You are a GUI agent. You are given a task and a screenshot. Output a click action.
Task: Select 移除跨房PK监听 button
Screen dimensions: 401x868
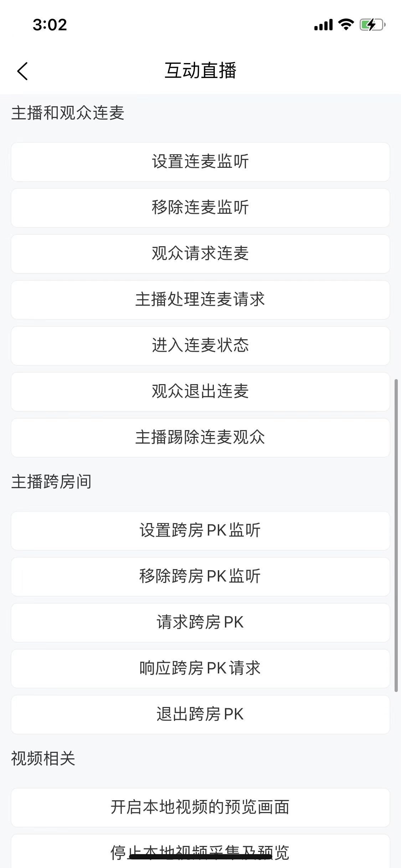tap(200, 577)
